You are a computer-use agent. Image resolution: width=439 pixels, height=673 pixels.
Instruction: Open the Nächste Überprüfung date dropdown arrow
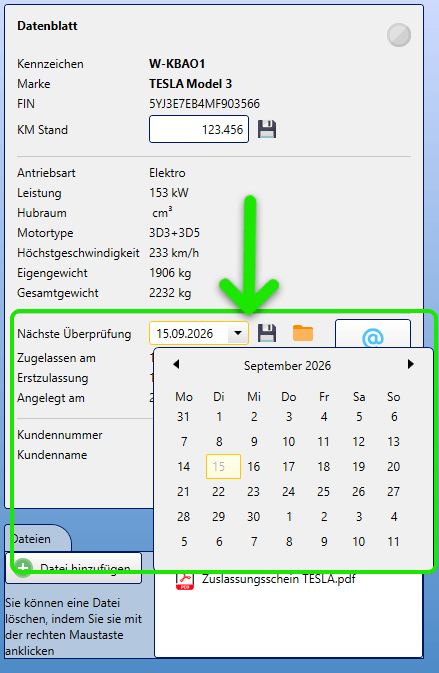click(x=238, y=333)
